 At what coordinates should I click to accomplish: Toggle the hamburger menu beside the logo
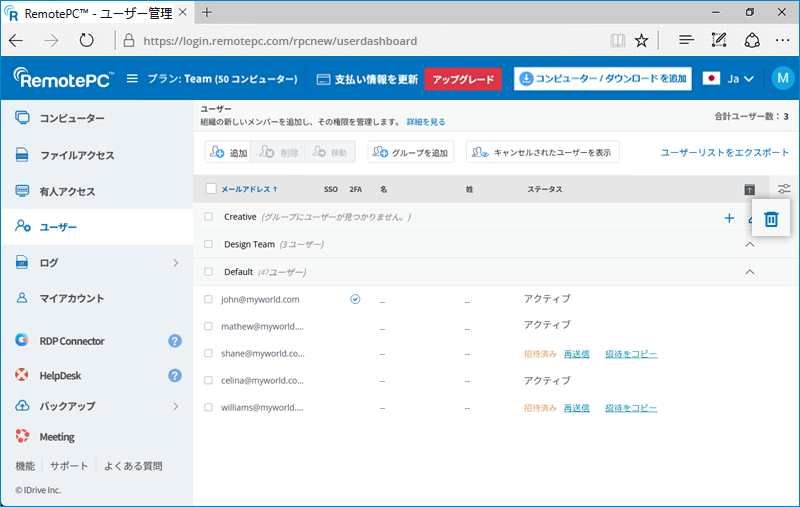[132, 79]
